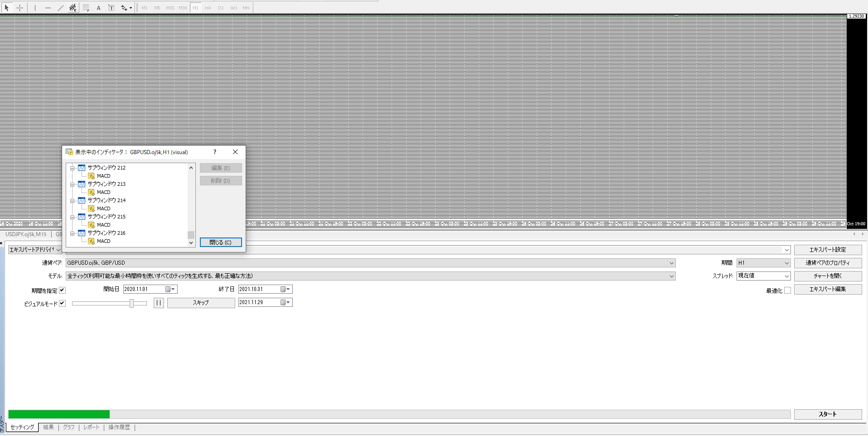
Task: Pause the visual backtest playback
Action: tap(159, 303)
